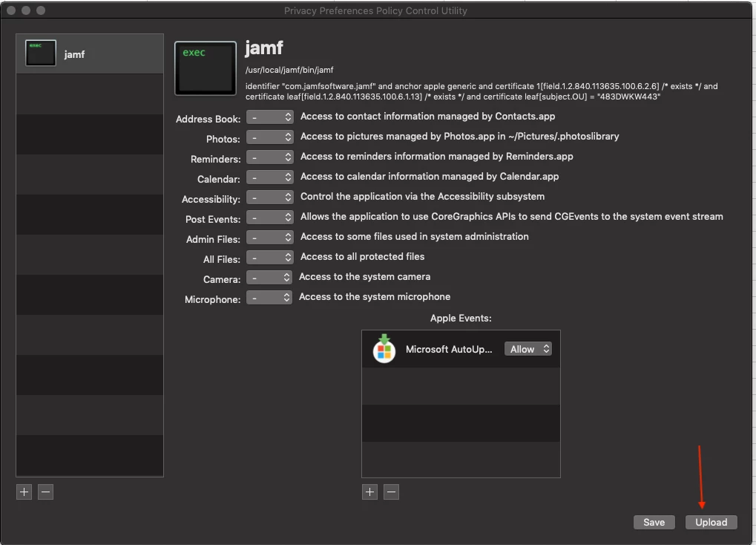Click the Upload button
756x545 pixels.
pyautogui.click(x=711, y=522)
